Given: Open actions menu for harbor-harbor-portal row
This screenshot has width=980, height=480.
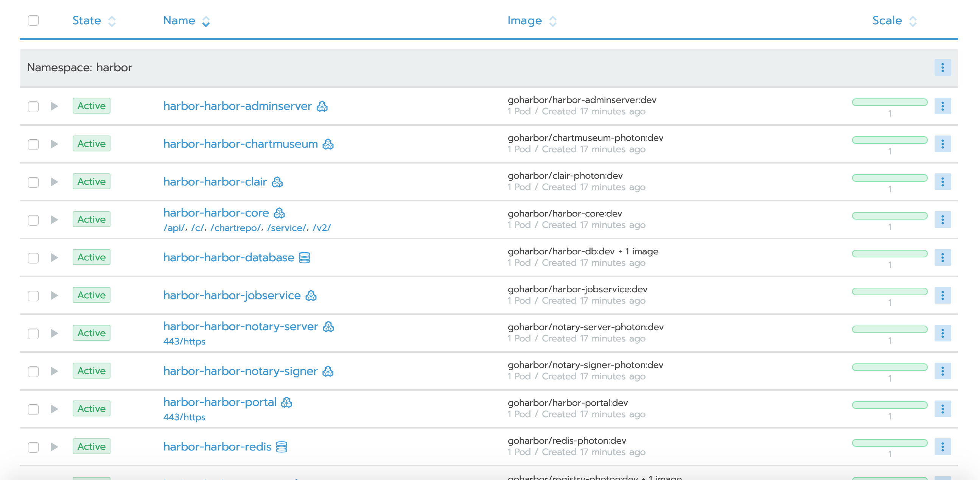Looking at the screenshot, I should click(943, 409).
